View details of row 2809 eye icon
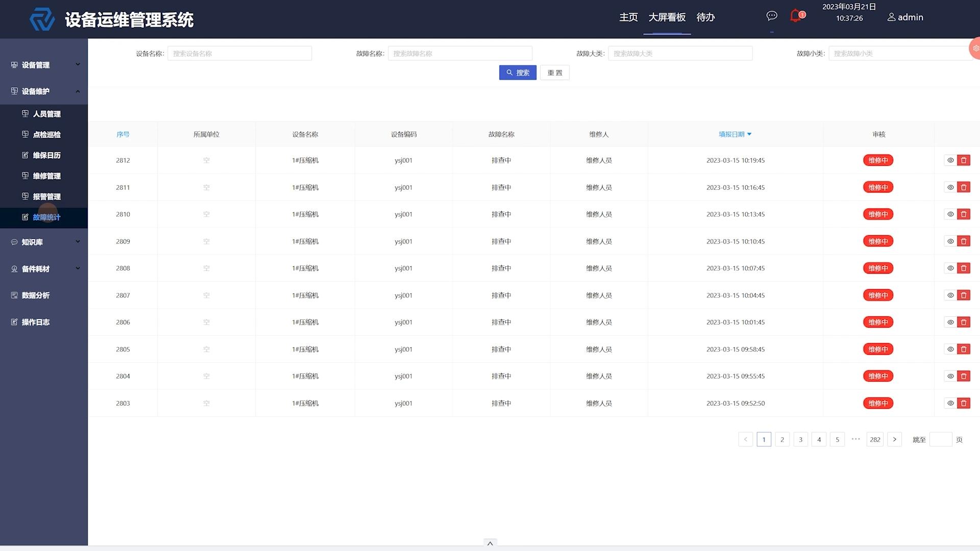Image resolution: width=980 pixels, height=551 pixels. click(950, 241)
